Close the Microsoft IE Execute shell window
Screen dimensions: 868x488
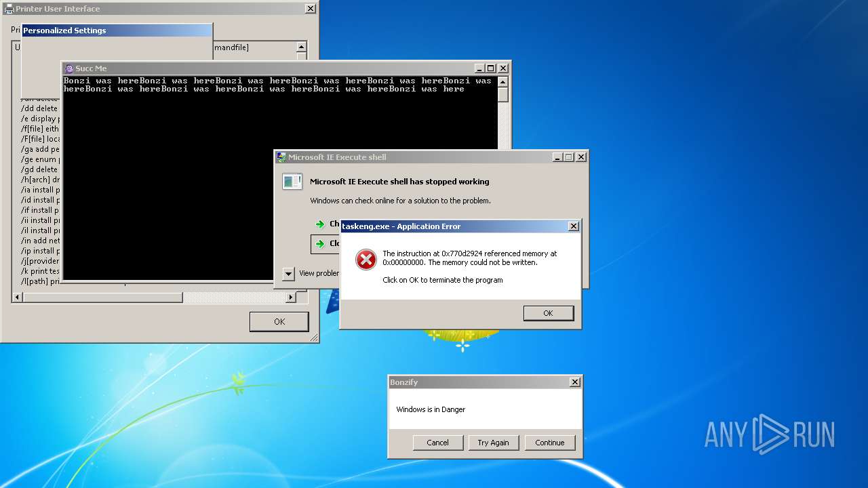pyautogui.click(x=581, y=157)
